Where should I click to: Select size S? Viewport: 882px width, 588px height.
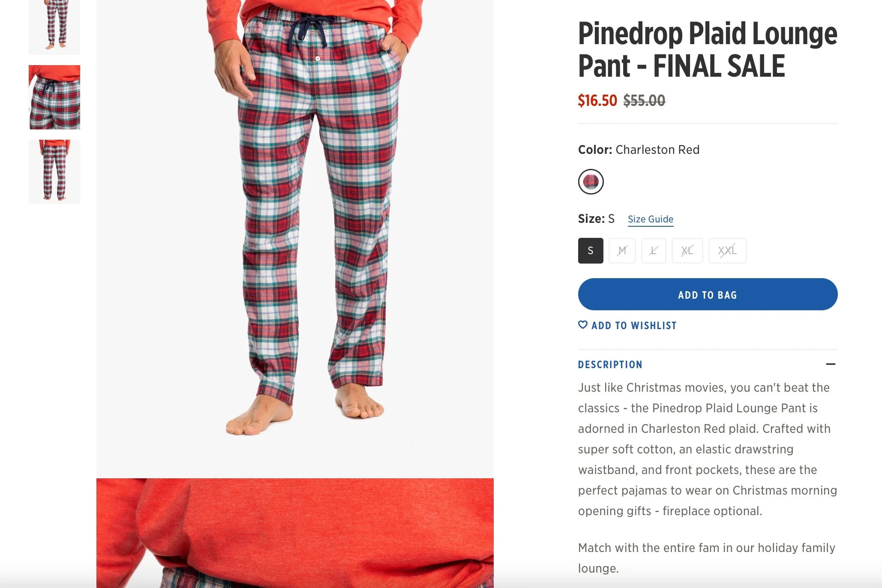[x=591, y=251]
